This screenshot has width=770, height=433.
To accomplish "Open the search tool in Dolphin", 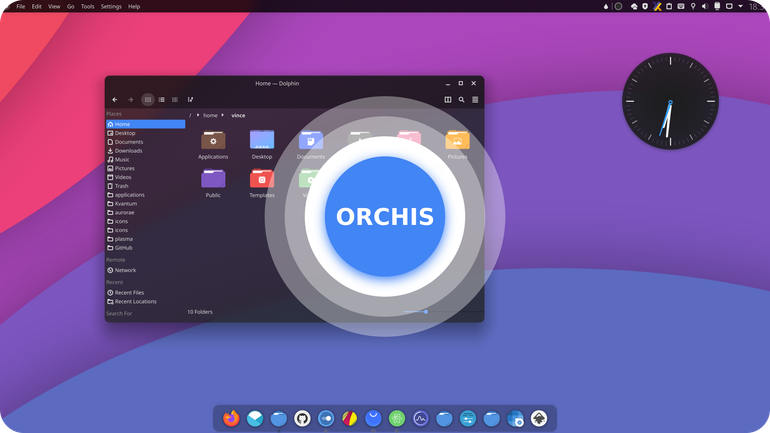I will click(x=462, y=100).
